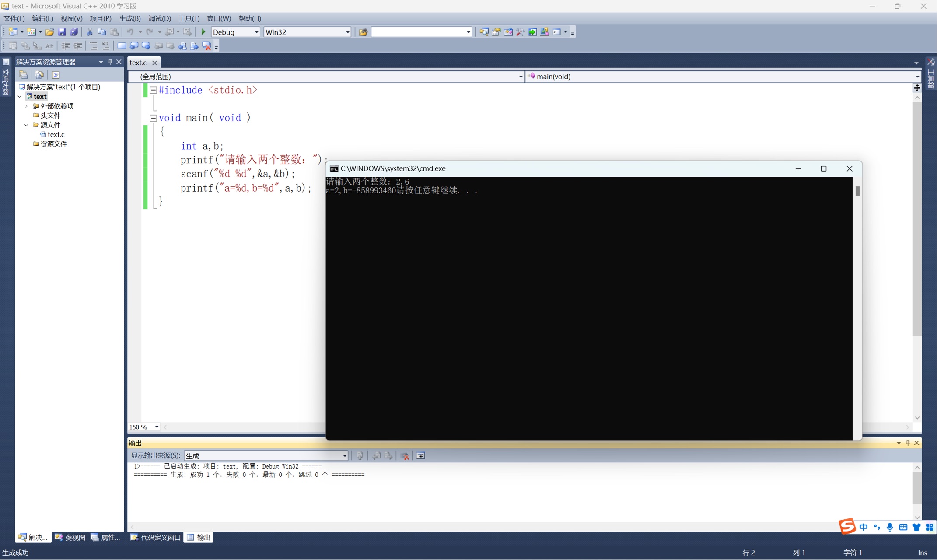Open the 150 % zoom level selector
937x560 pixels.
coord(157,427)
